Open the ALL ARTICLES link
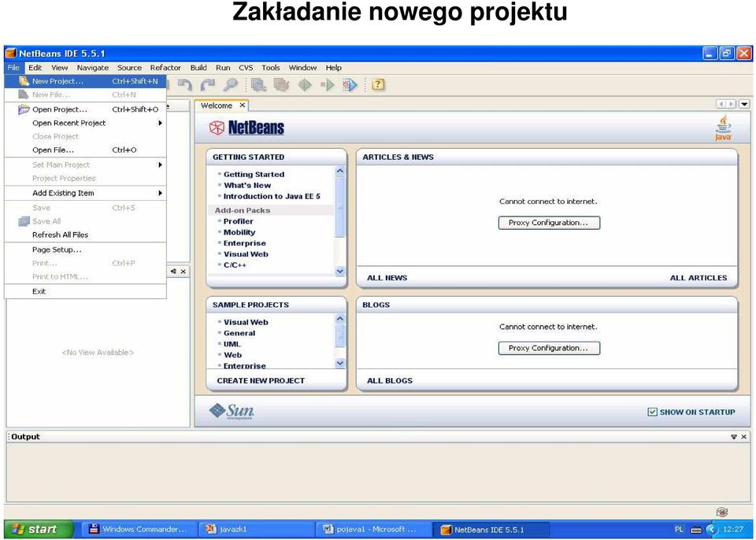 (x=699, y=278)
